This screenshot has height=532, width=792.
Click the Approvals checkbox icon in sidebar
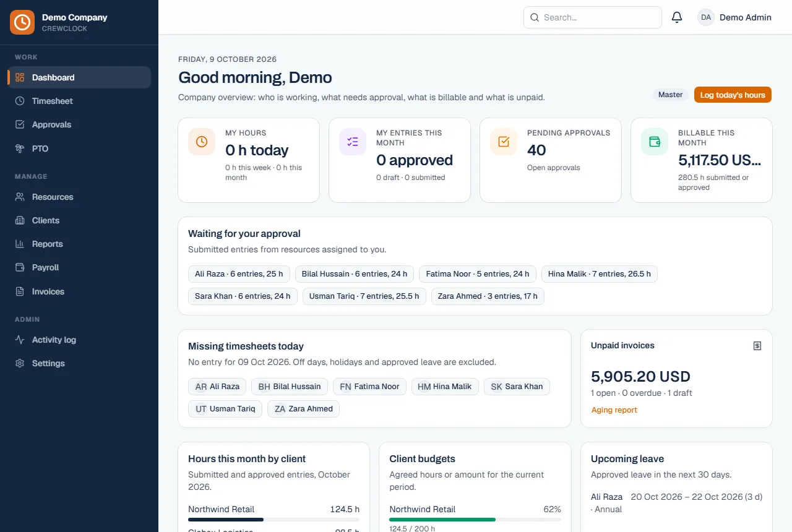click(x=20, y=124)
